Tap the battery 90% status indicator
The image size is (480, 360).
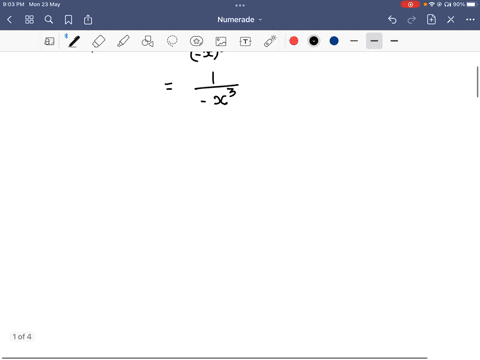pyautogui.click(x=465, y=4)
